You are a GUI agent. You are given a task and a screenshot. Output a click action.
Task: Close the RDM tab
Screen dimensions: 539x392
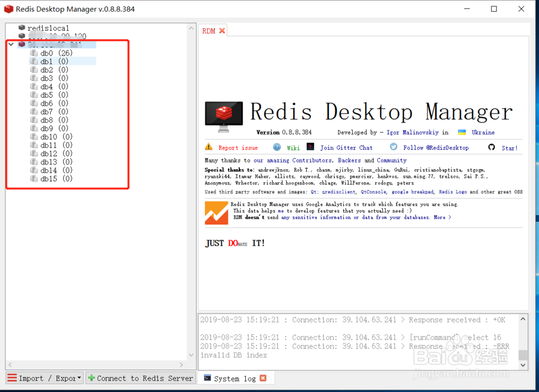tap(222, 31)
